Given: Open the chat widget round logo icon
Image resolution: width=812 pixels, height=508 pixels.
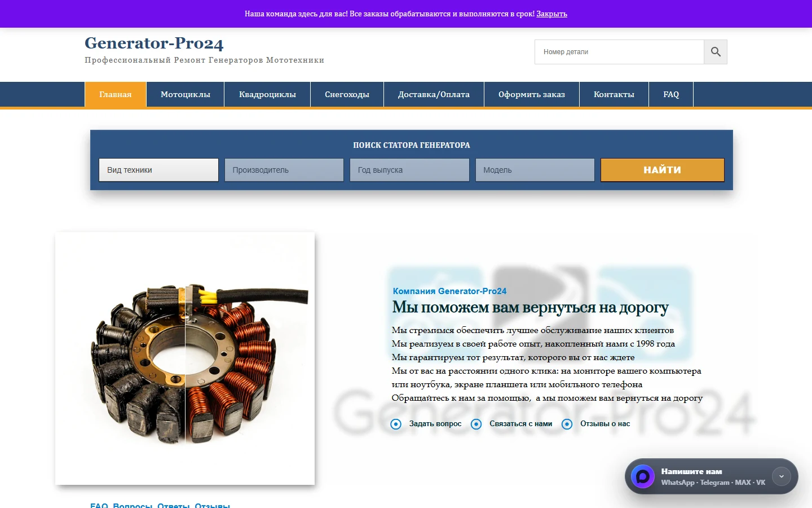Looking at the screenshot, I should (x=642, y=476).
